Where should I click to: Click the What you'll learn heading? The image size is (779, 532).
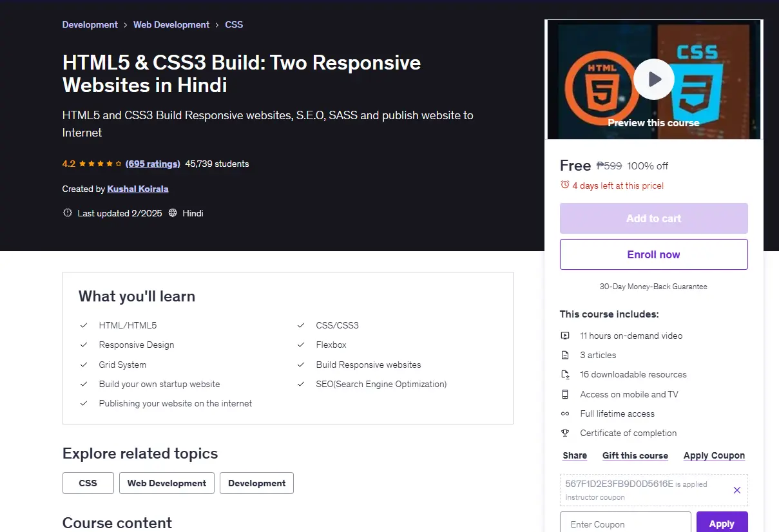(137, 296)
